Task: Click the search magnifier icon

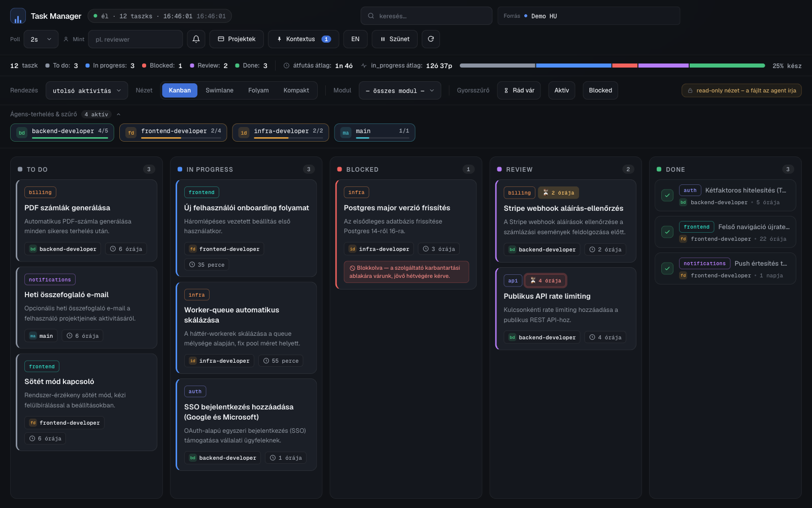Action: pyautogui.click(x=371, y=16)
